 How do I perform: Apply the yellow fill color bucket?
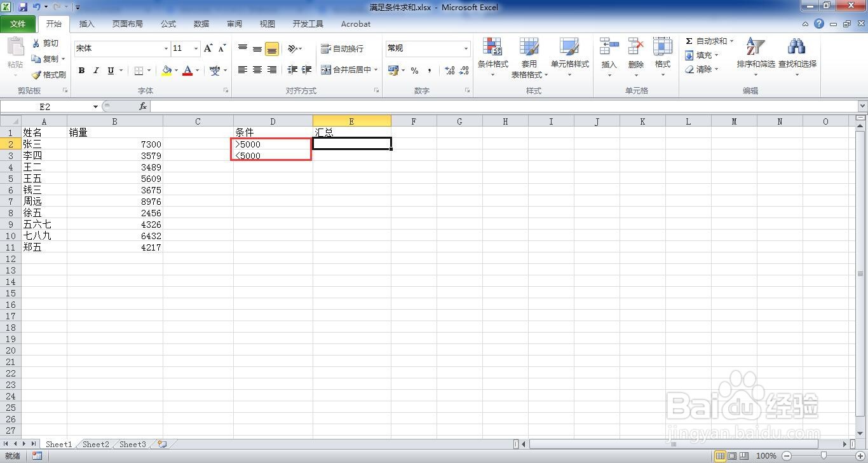tap(166, 71)
